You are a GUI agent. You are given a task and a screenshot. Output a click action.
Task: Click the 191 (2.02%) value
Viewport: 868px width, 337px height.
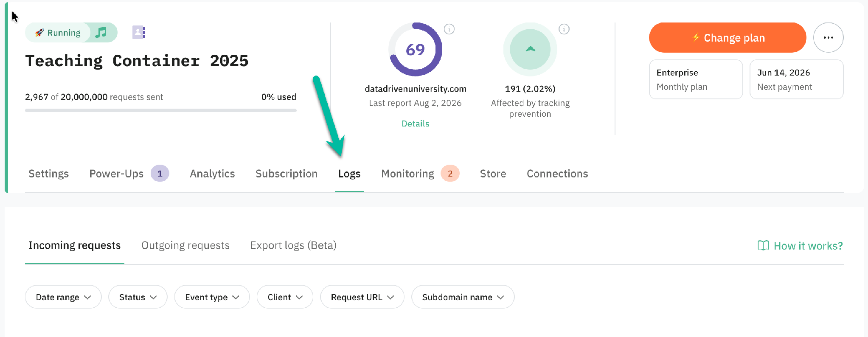[x=530, y=89]
